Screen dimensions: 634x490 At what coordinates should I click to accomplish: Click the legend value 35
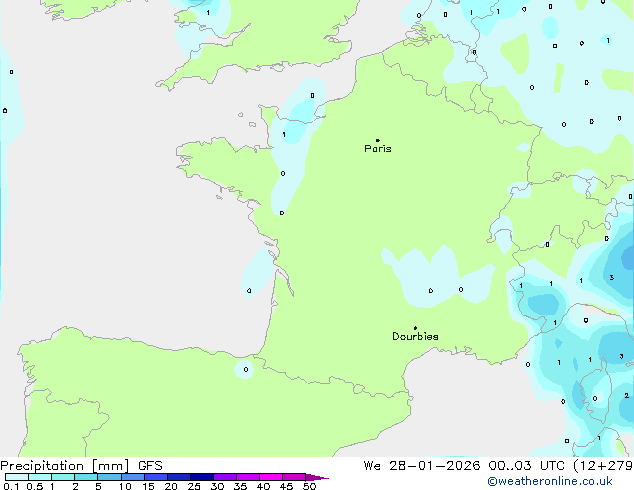(240, 486)
